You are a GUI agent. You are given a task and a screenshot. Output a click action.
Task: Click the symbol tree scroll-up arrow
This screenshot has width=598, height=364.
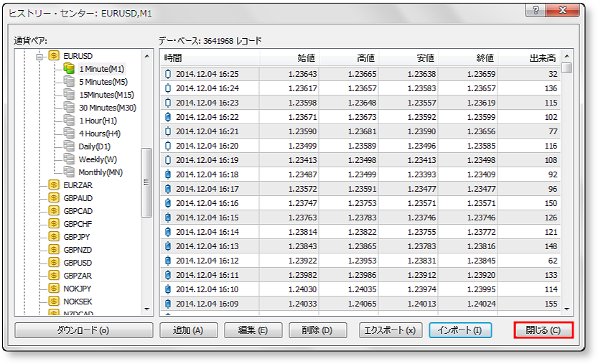click(147, 56)
